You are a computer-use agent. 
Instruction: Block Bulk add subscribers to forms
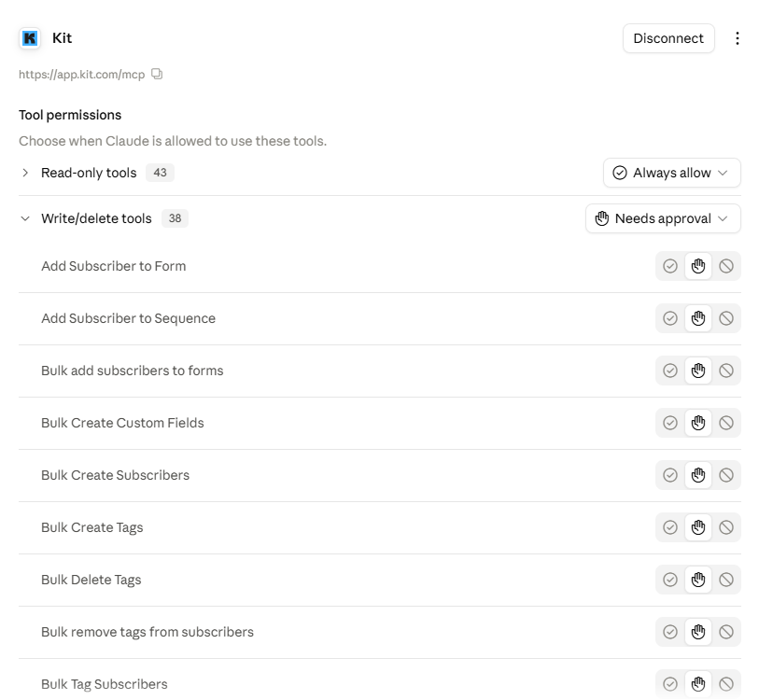(x=726, y=371)
